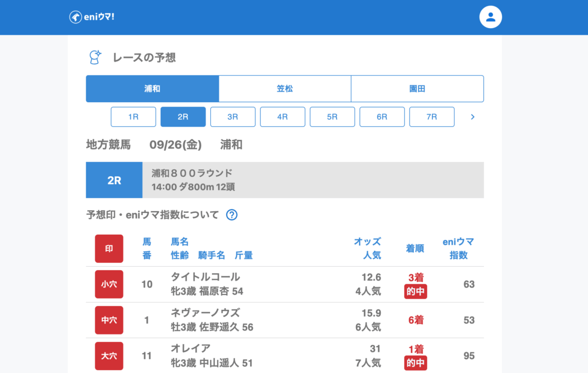Go to the 5R race

332,116
